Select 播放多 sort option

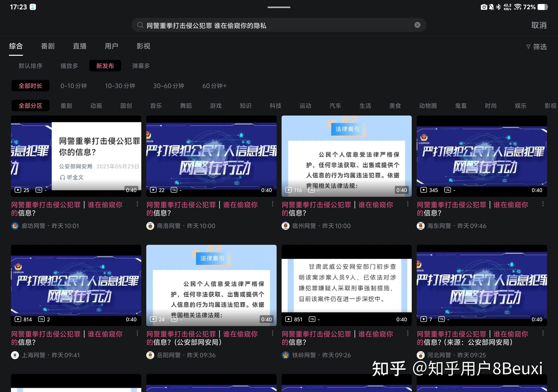tap(69, 66)
